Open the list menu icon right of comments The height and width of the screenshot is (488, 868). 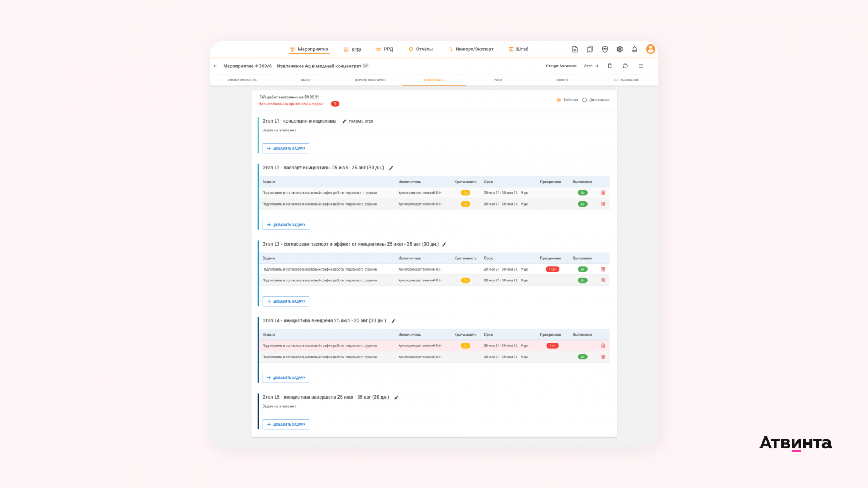[641, 66]
